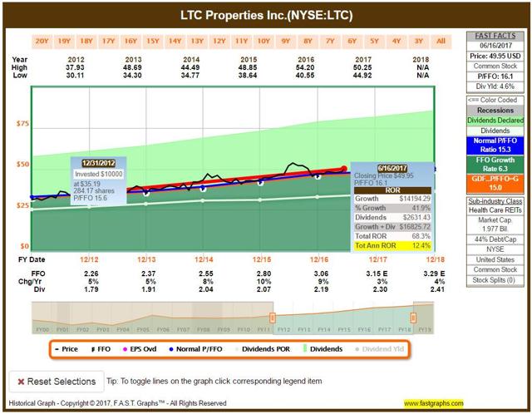Click the red endpoint marker on the chart
Screen dimensions: 532x414
click(x=344, y=169)
